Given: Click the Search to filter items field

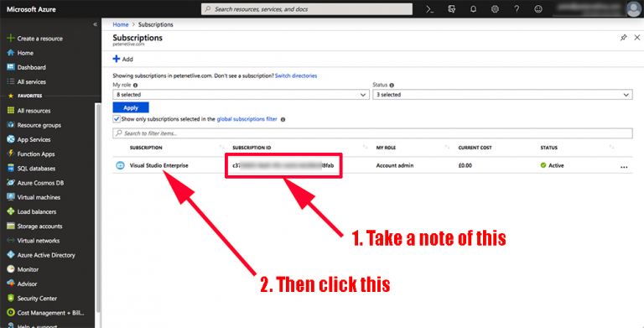Looking at the screenshot, I should [x=372, y=133].
